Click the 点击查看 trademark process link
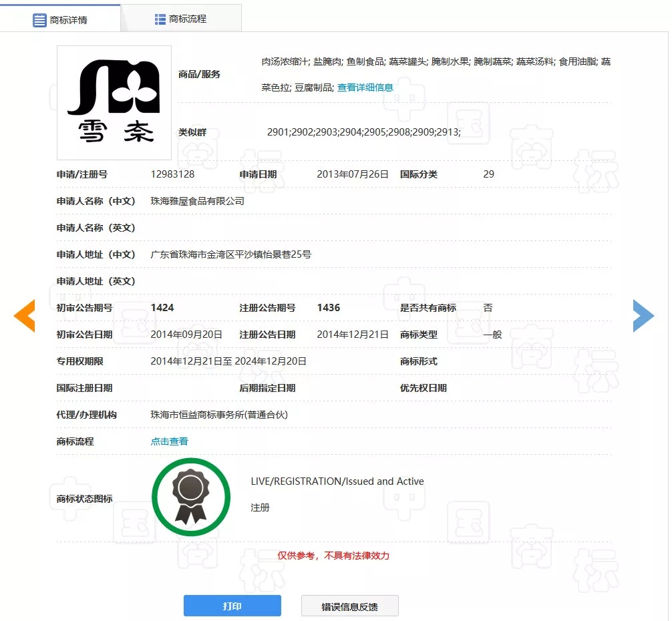Viewport: 672px width, 621px height. (x=170, y=441)
